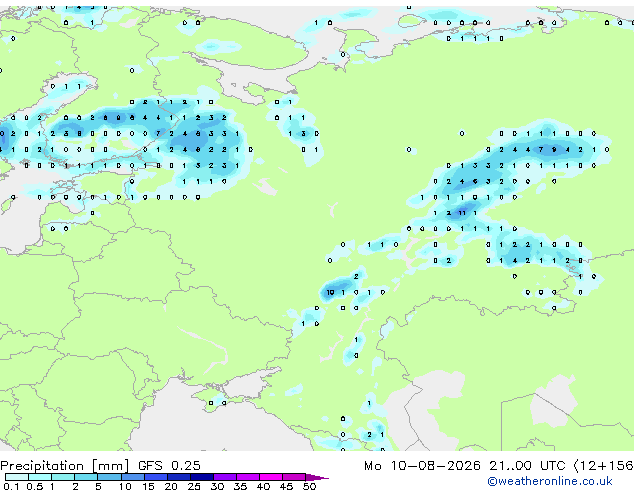634x490 pixels.
Task: Click the '11' precipitation value on the map
Action: tap(462, 213)
